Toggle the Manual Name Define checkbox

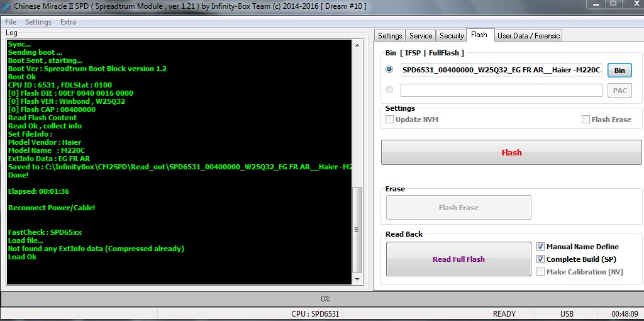click(x=540, y=247)
